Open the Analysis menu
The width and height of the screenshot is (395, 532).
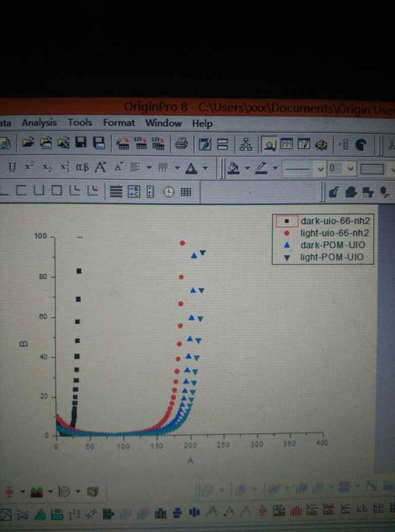click(x=40, y=122)
